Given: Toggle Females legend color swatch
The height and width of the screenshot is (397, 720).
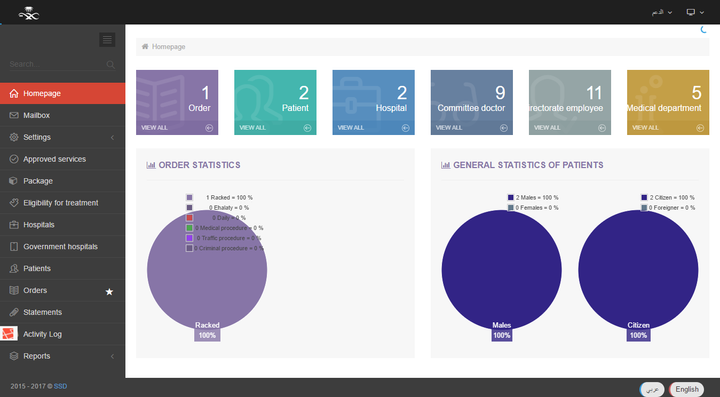Looking at the screenshot, I should pos(511,208).
